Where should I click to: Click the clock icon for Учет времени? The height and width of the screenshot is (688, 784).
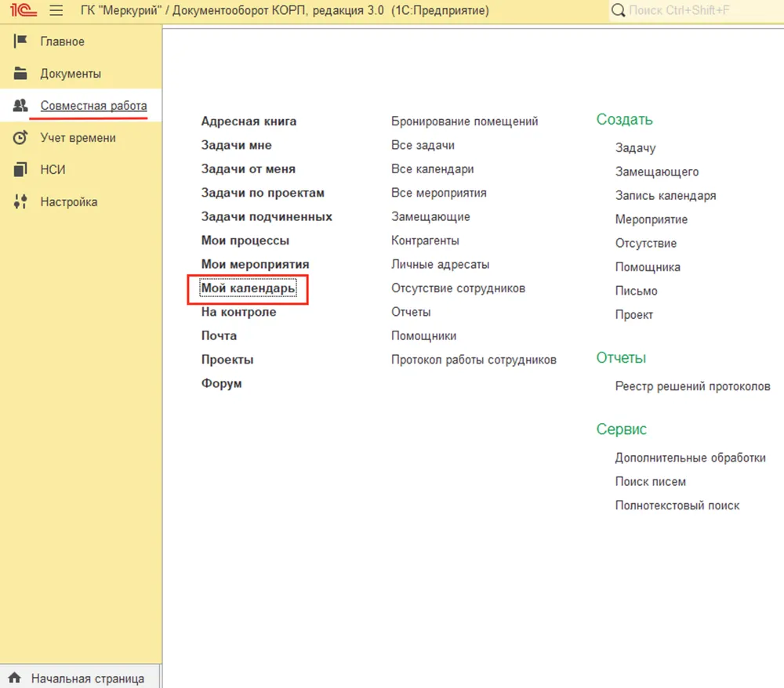pyautogui.click(x=20, y=137)
